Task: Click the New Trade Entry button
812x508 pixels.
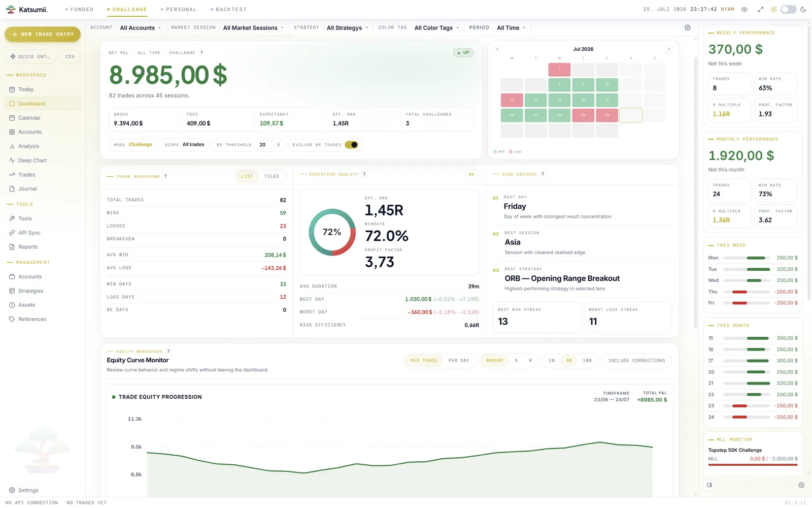Action: coord(43,35)
